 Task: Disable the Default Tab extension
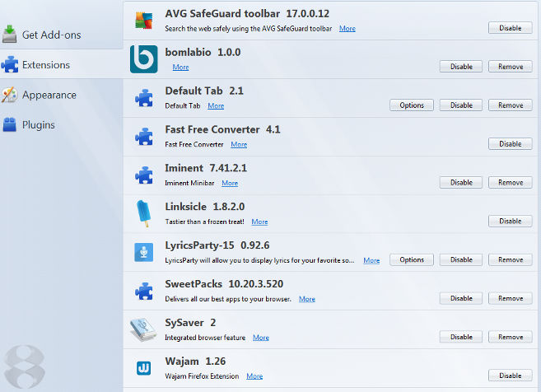tap(461, 105)
